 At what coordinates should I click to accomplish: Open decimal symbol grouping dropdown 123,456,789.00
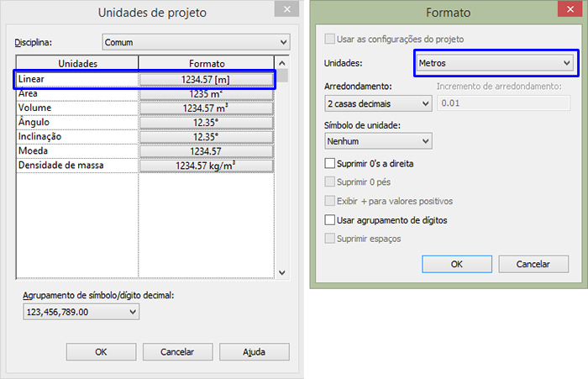pyautogui.click(x=81, y=312)
